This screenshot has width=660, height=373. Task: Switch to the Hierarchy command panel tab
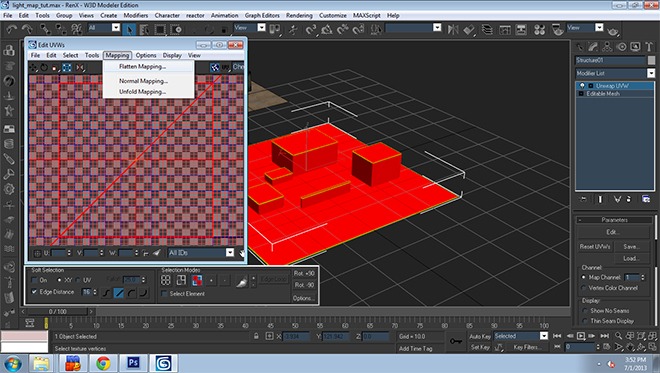pos(607,47)
